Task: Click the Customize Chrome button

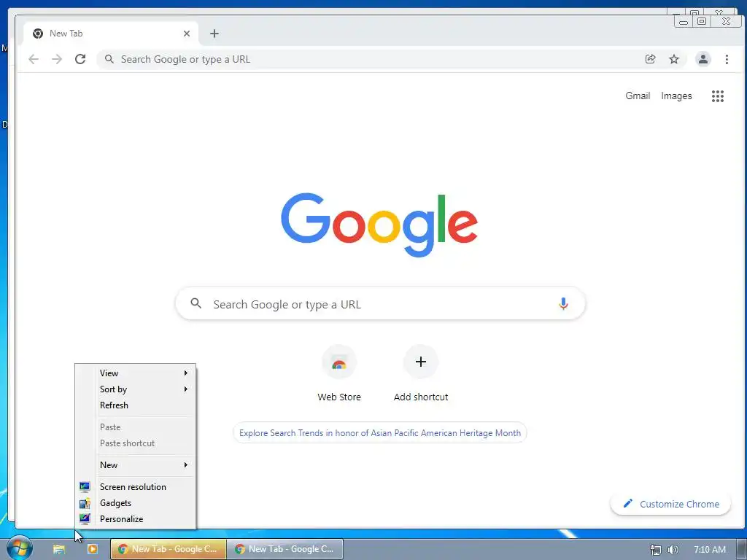Action: point(670,504)
